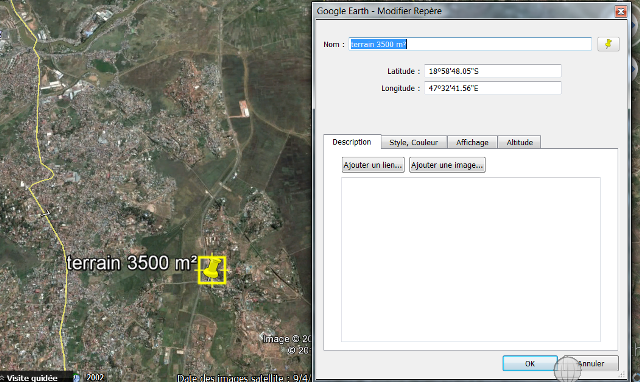Confirm the placemark with OK
The image size is (640, 382).
click(x=530, y=363)
